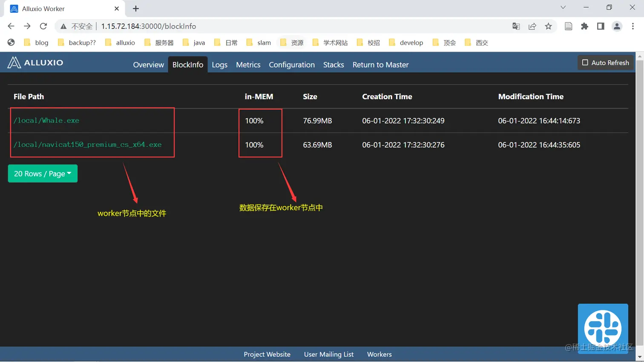Image resolution: width=644 pixels, height=362 pixels.
Task: Open the Workers footer link
Action: (379, 354)
